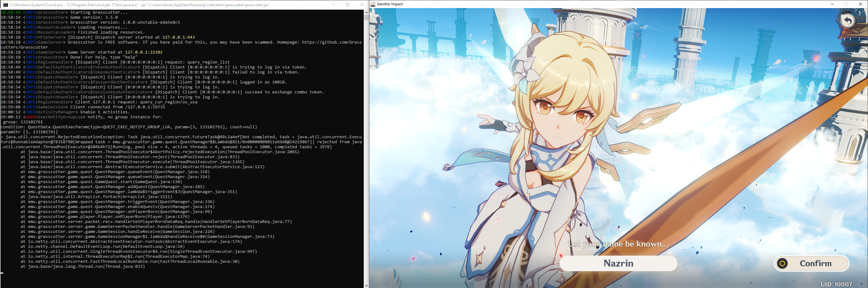Click the "Thread.run(Thread.java:833)" stack trace line
This screenshot has width=868, height=288.
pos(83,267)
